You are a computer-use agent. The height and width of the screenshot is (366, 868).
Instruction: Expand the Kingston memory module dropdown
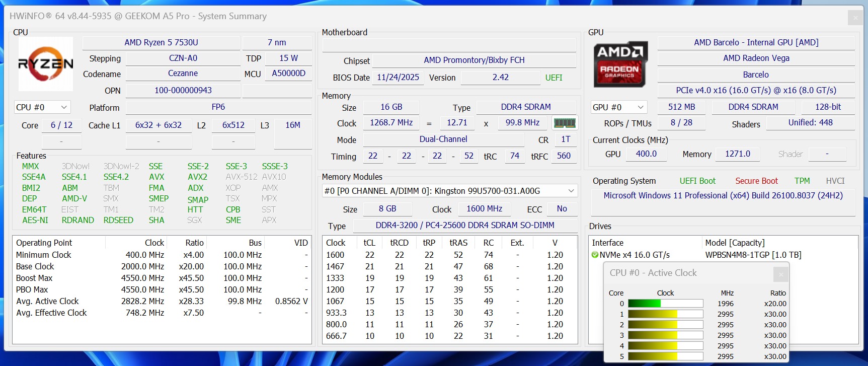571,191
